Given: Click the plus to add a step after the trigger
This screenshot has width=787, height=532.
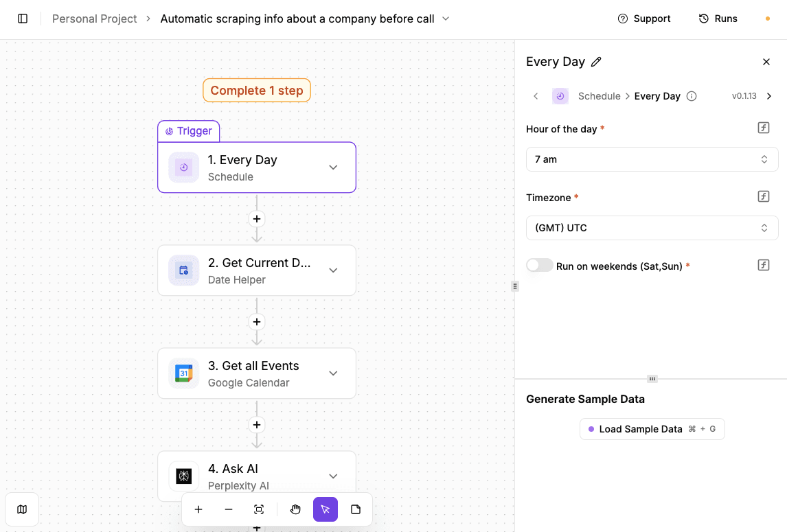Looking at the screenshot, I should [x=257, y=218].
